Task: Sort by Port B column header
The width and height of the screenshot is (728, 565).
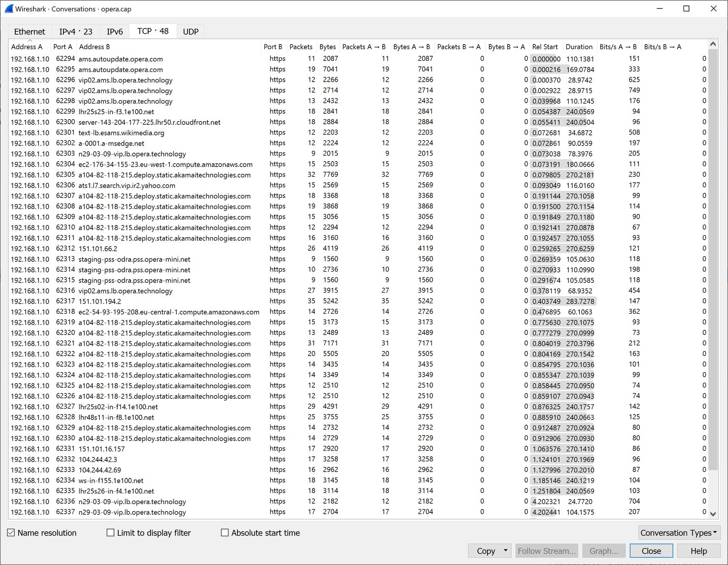Action: coord(273,47)
